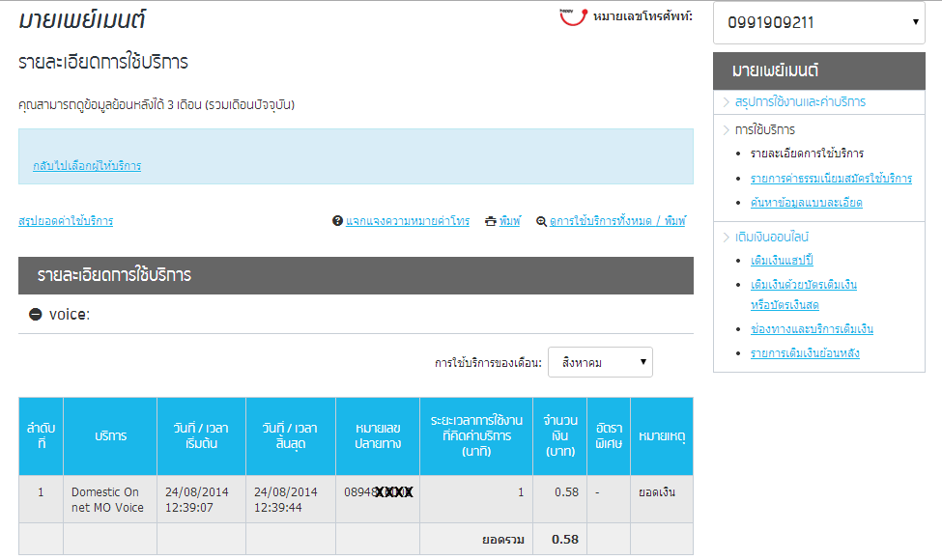Open ค้นหาข้อมูลแบบละเอียด sidebar link
The height and width of the screenshot is (560, 942).
pyautogui.click(x=806, y=203)
